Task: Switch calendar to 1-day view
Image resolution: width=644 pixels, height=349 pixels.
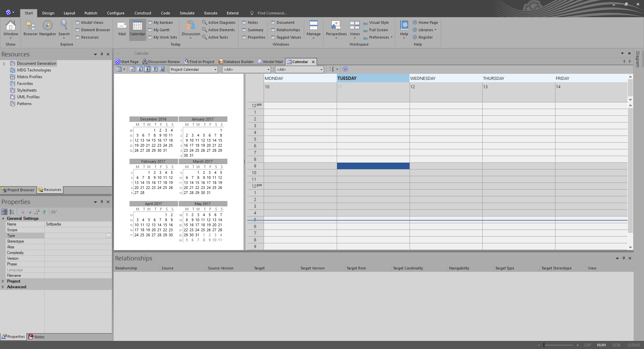Action: coord(140,69)
